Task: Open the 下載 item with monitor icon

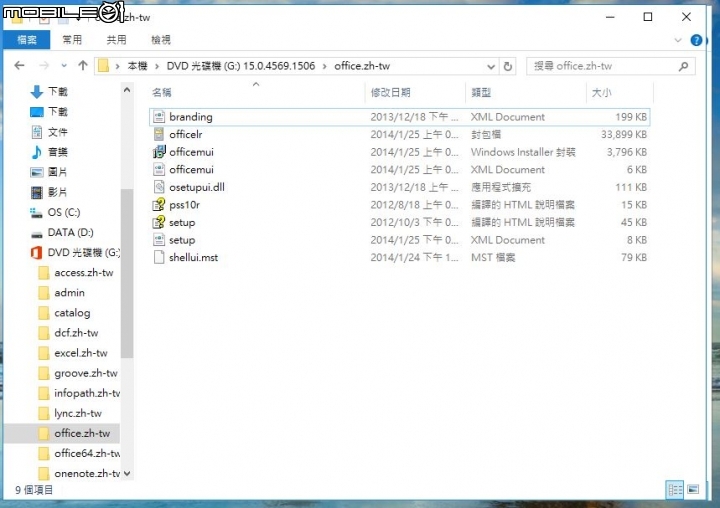Action: click(49, 112)
